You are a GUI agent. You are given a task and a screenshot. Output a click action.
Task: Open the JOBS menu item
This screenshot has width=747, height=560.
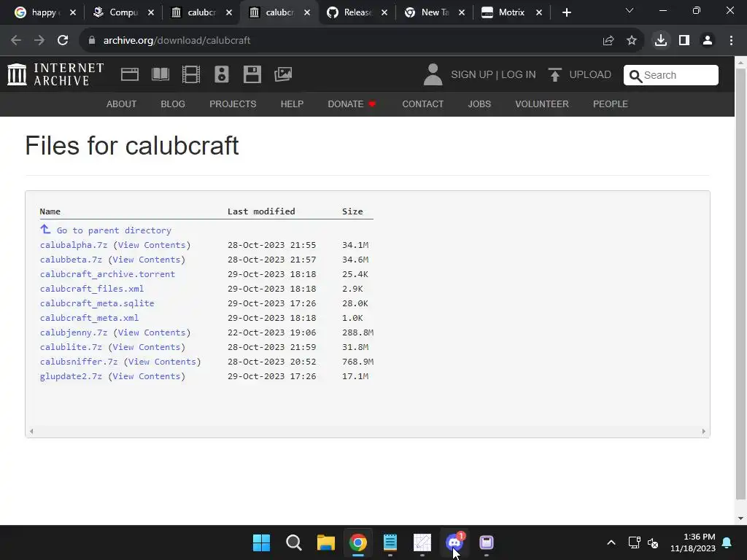click(x=479, y=104)
